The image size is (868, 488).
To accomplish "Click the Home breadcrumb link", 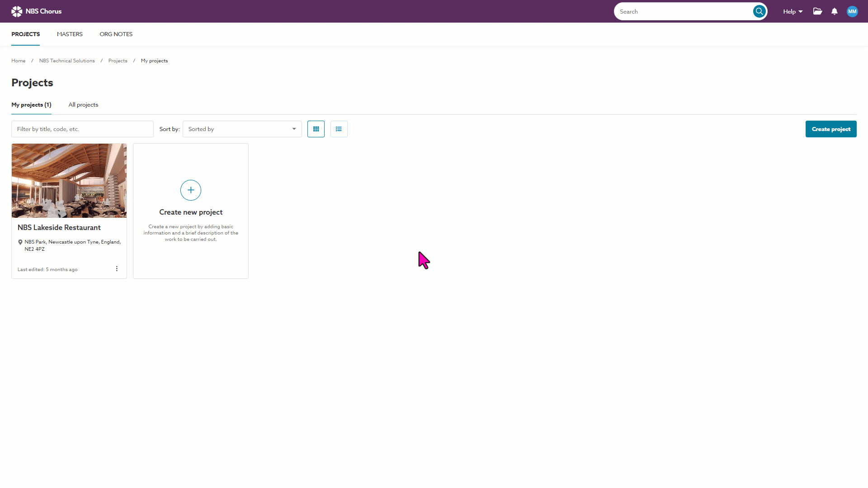I will tap(19, 61).
